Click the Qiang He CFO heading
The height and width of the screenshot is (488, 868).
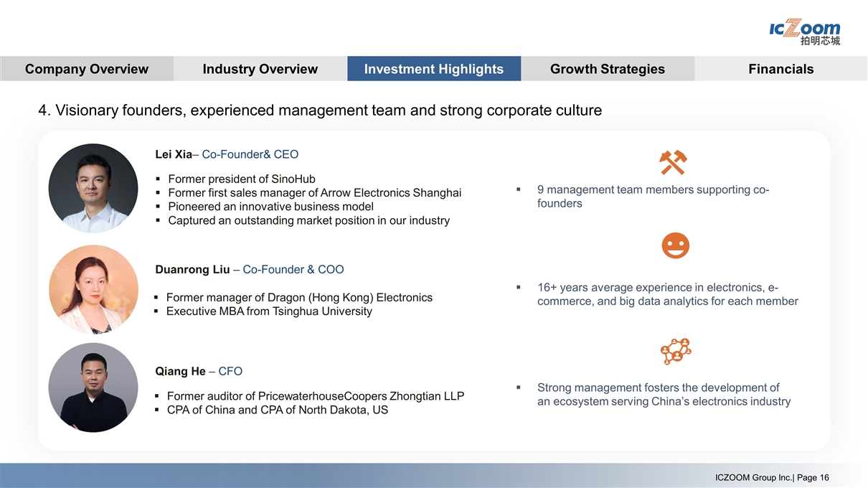pos(199,371)
